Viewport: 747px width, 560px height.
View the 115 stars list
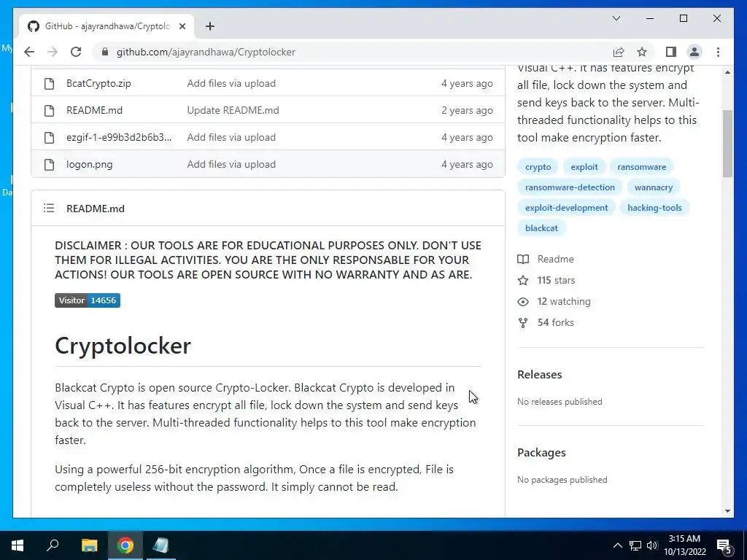[x=556, y=281]
